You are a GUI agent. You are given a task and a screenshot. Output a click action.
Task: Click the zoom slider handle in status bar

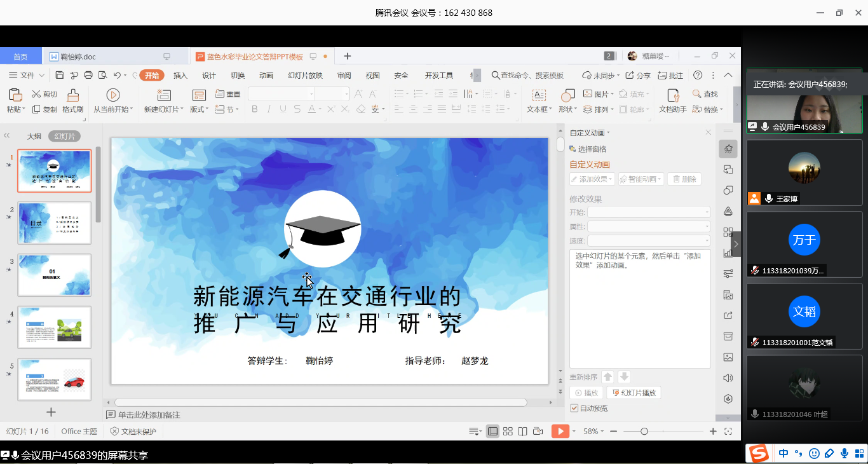click(x=644, y=432)
